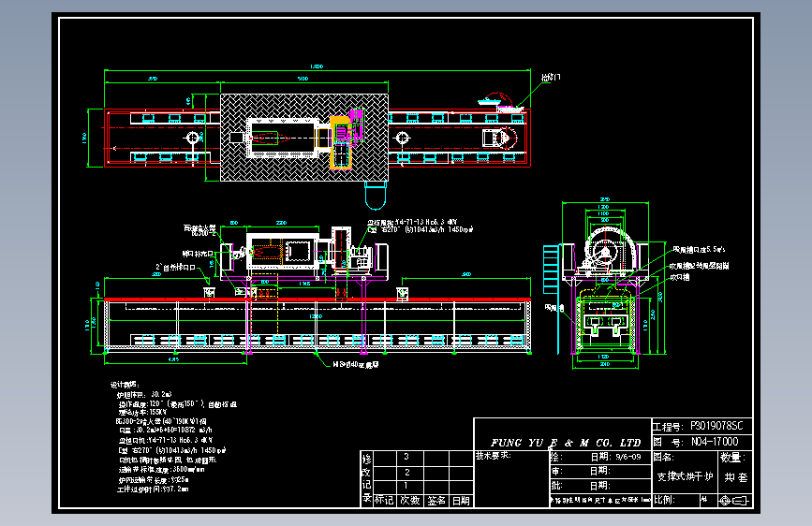Click the '日期' column header beside '签名'

coord(461,501)
